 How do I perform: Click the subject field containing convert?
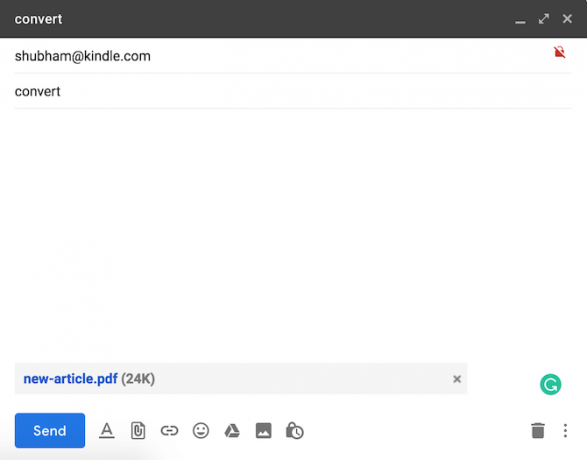pyautogui.click(x=293, y=91)
